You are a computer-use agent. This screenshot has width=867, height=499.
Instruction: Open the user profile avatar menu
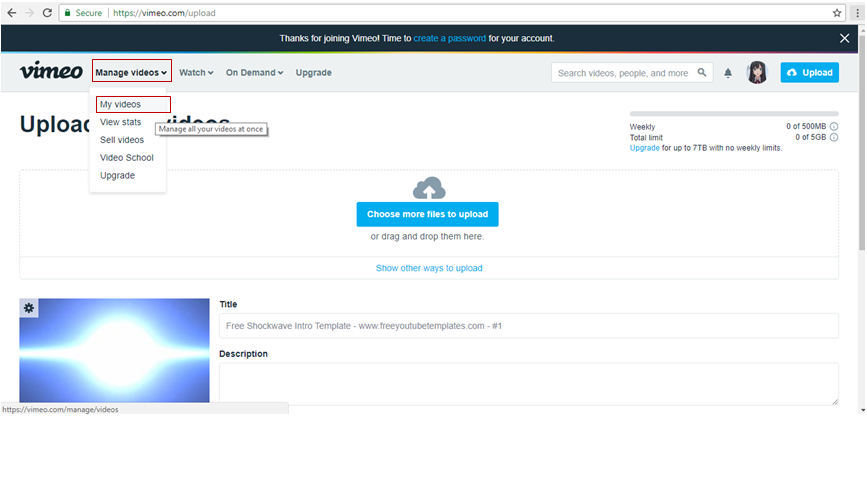pyautogui.click(x=757, y=72)
